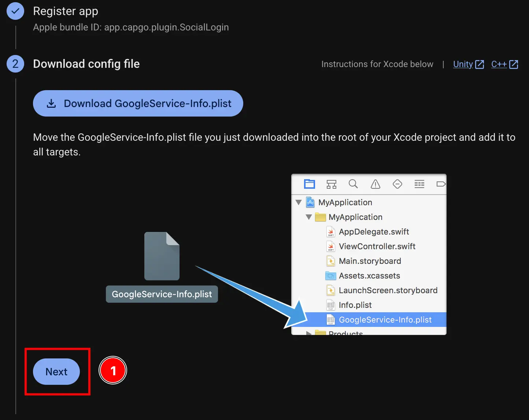This screenshot has width=529, height=420.
Task: Select the Project navigator folder icon
Action: pyautogui.click(x=310, y=184)
